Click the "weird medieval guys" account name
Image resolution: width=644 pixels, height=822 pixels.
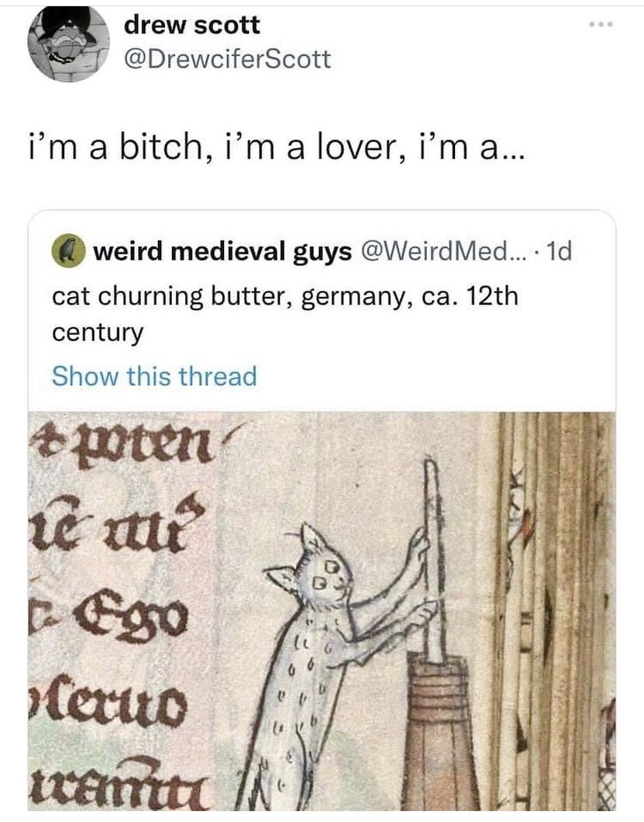222,252
